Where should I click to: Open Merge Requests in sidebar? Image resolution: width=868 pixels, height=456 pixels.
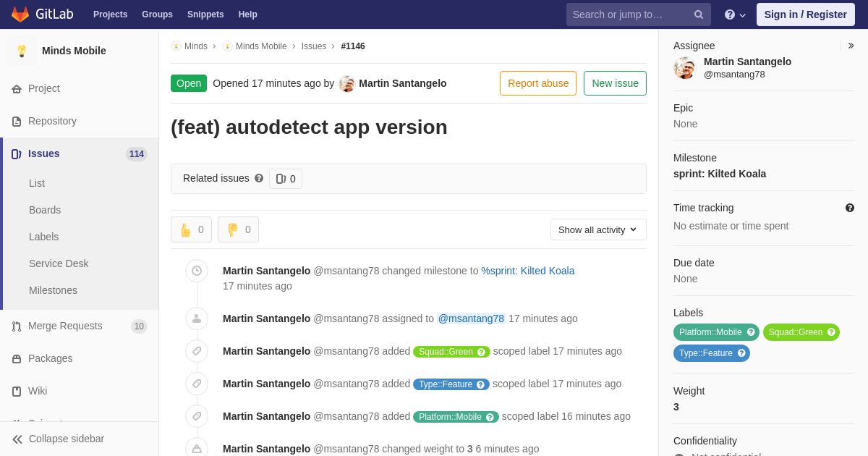pyautogui.click(x=65, y=326)
